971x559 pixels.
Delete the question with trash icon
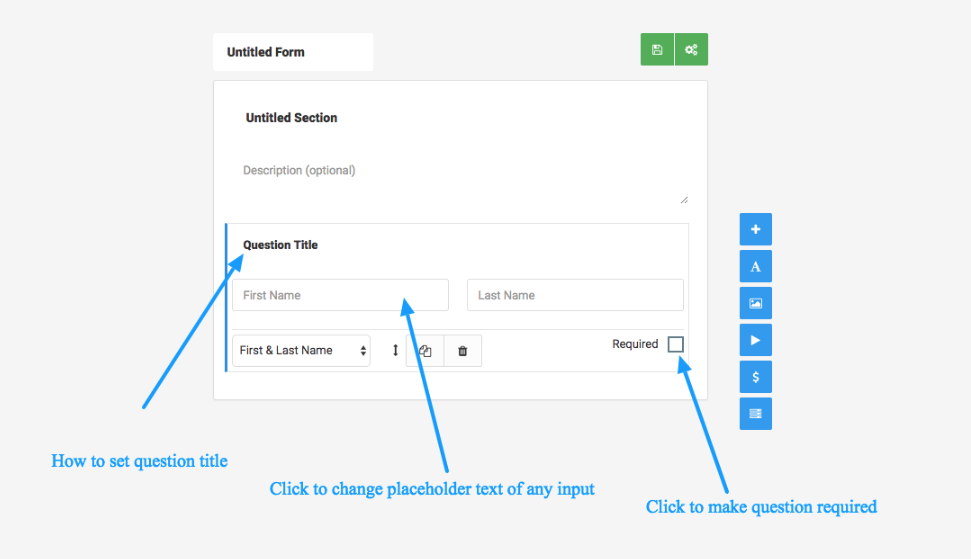coord(463,351)
